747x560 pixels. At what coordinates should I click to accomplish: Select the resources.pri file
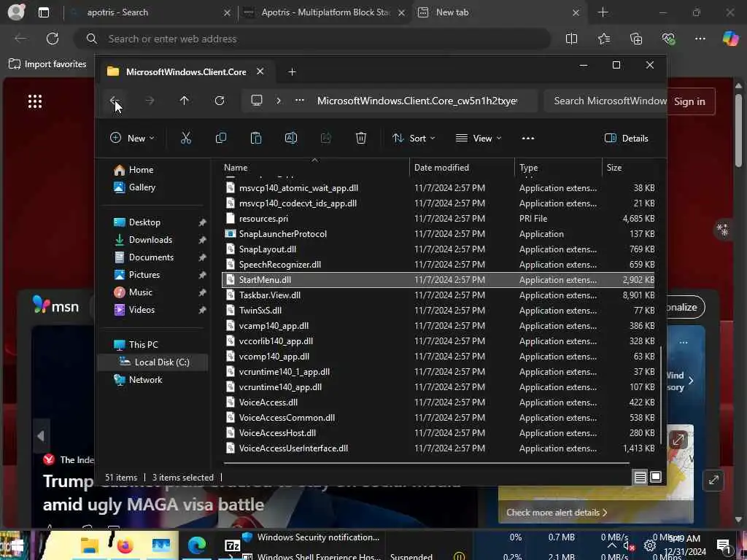438,219
